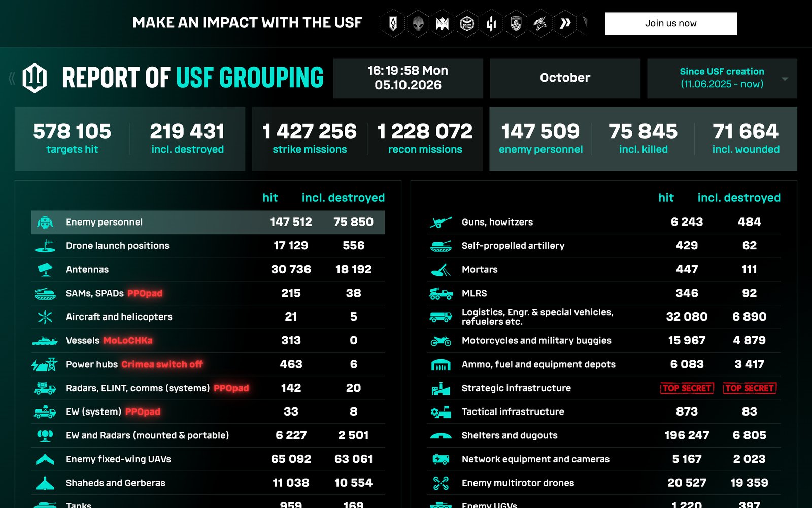Select the Enemy personnel row
Image resolution: width=812 pixels, height=508 pixels.
tap(208, 222)
